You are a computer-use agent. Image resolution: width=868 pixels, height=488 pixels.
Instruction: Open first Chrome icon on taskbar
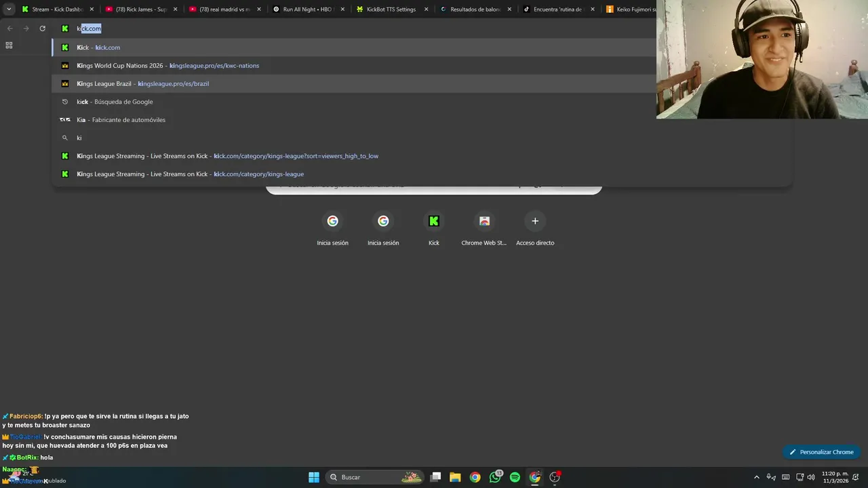pos(475,477)
